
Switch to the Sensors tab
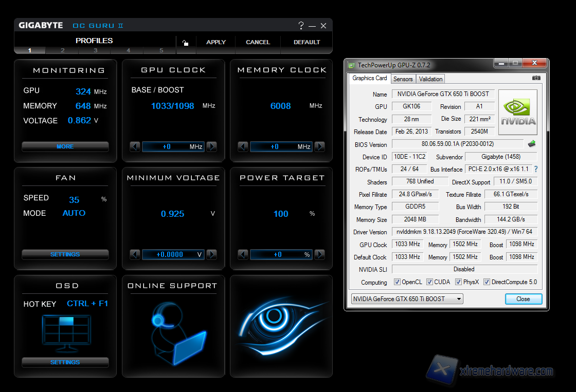403,79
